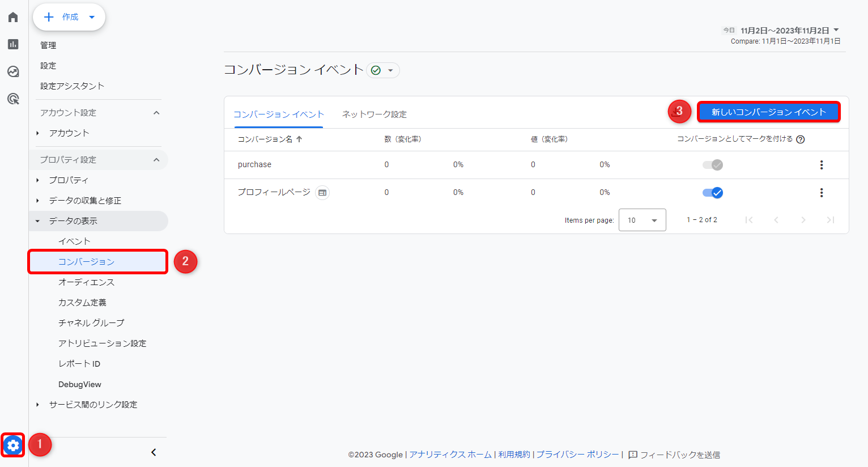Open more options menu for purchase row
The width and height of the screenshot is (868, 467).
pos(821,165)
